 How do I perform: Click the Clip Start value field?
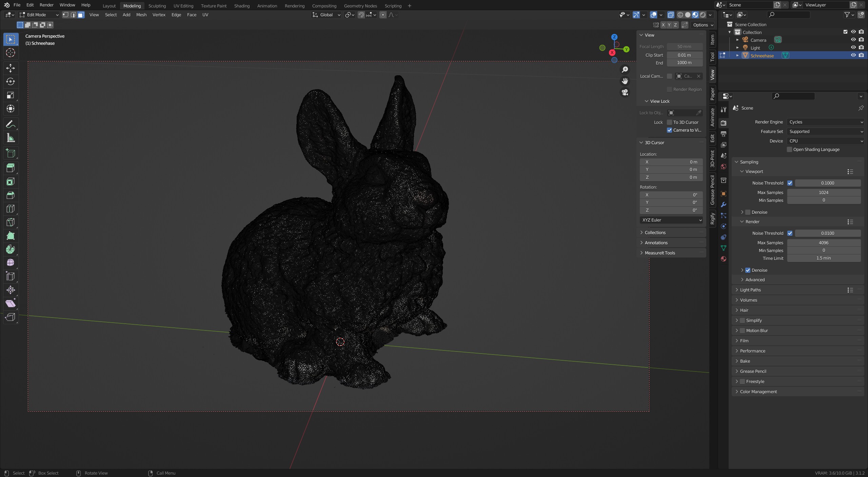tap(684, 55)
